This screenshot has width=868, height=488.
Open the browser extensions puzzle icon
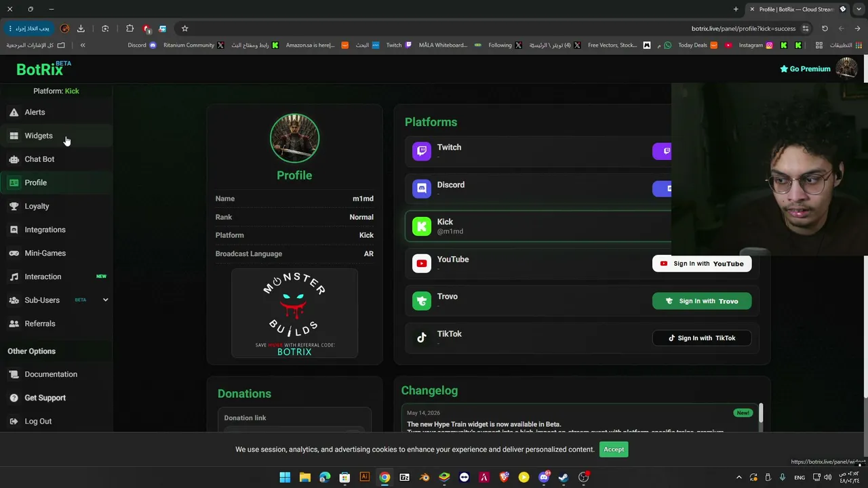[130, 28]
